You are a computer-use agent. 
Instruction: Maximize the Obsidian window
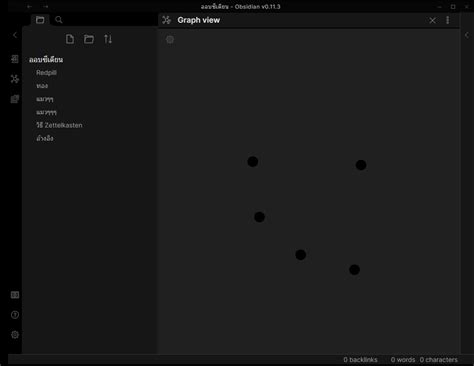coord(453,7)
